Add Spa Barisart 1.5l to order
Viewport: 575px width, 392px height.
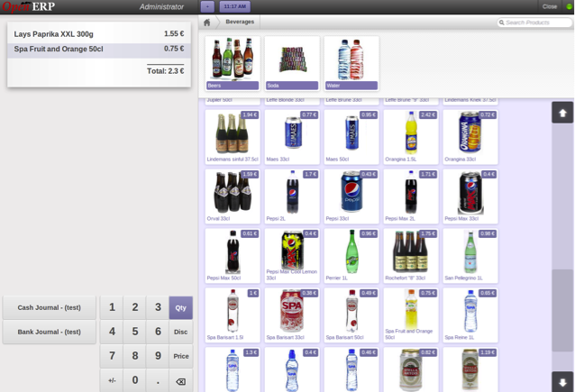click(x=233, y=315)
